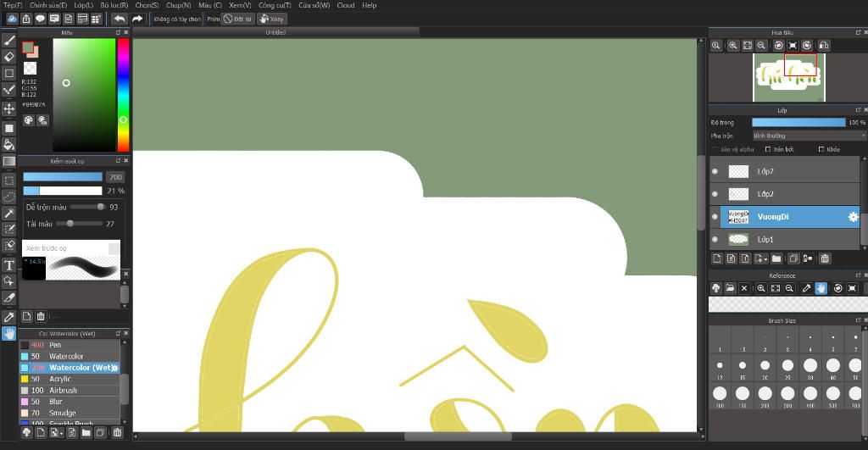The height and width of the screenshot is (450, 868).
Task: Select the Gradient tool
Action: 8,161
